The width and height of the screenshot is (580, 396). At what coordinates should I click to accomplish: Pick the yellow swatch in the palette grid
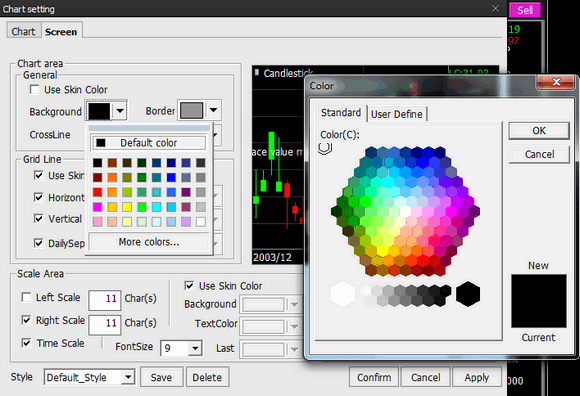[127, 207]
